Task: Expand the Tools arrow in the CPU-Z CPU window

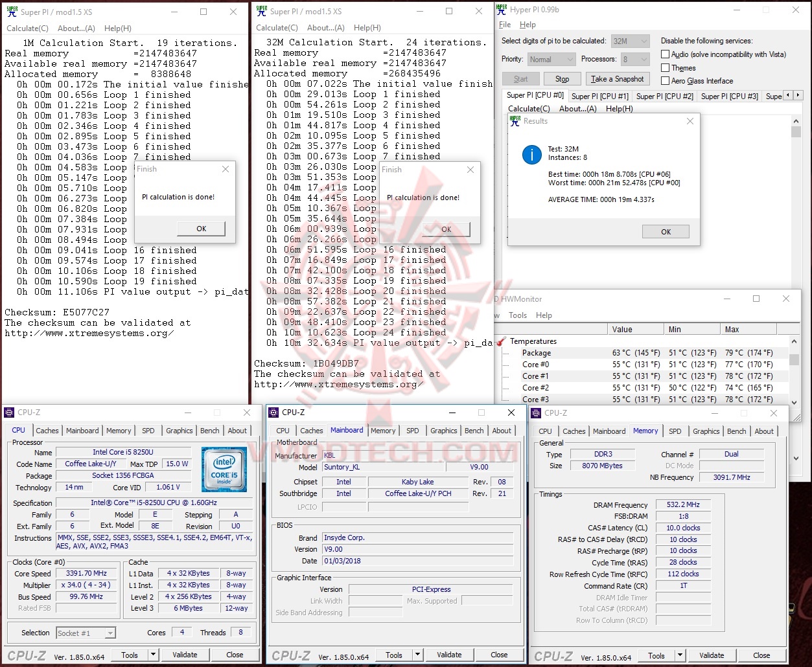Action: 154,655
